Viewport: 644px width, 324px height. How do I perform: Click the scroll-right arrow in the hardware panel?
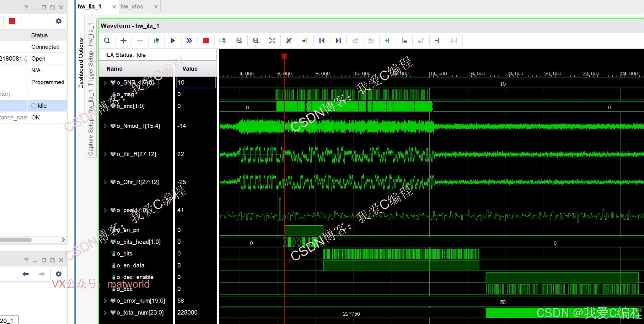[x=63, y=240]
